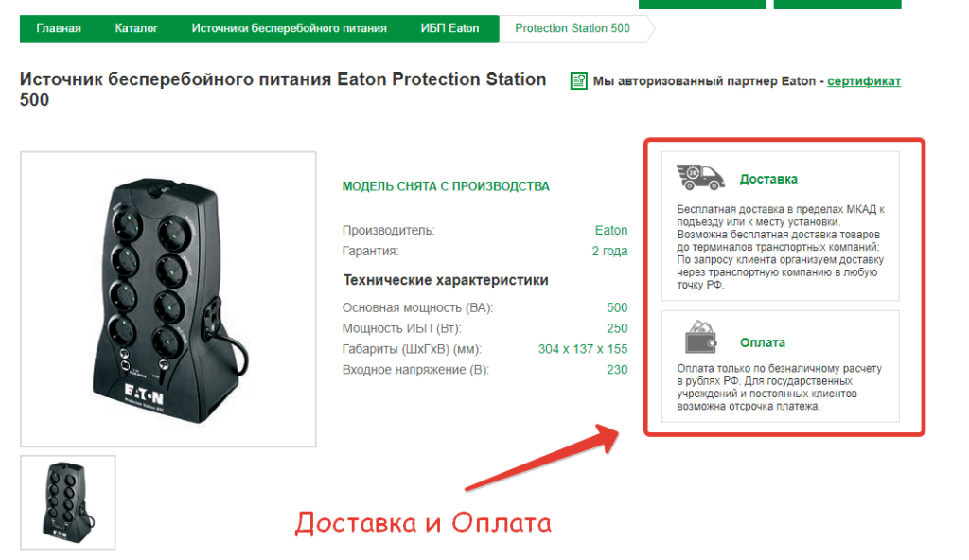The height and width of the screenshot is (560, 969).
Task: Open the large Eaton UPS product image
Action: 168,299
